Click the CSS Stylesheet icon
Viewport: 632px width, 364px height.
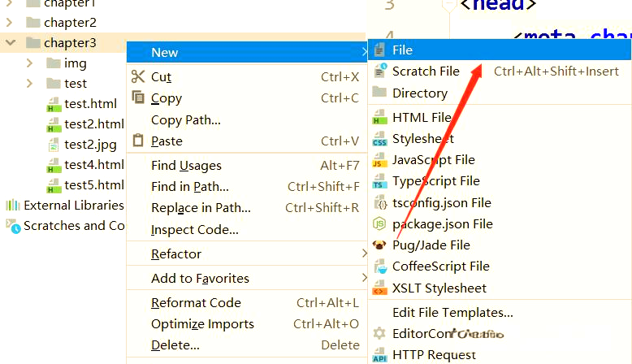point(379,139)
